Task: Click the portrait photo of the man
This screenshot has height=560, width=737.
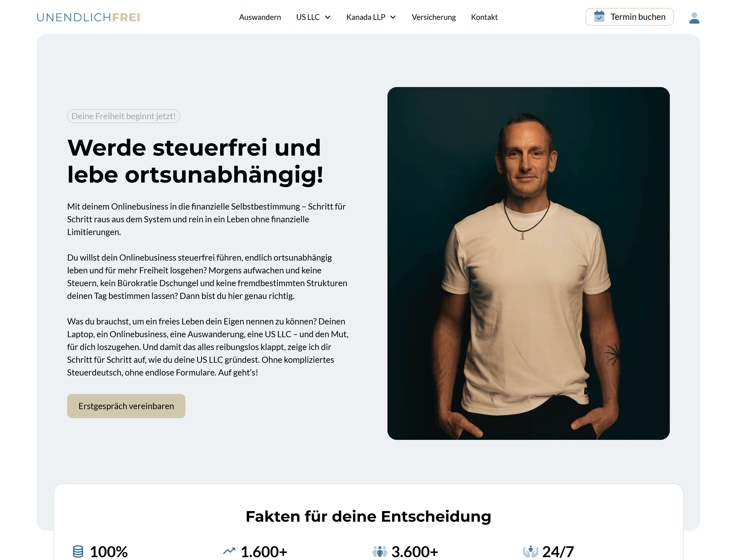Action: click(528, 263)
